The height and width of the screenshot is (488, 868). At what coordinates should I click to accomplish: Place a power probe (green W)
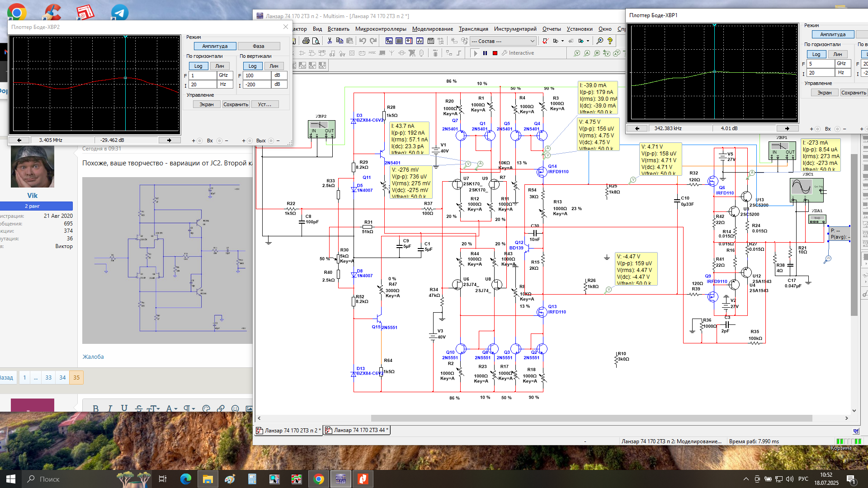(597, 53)
